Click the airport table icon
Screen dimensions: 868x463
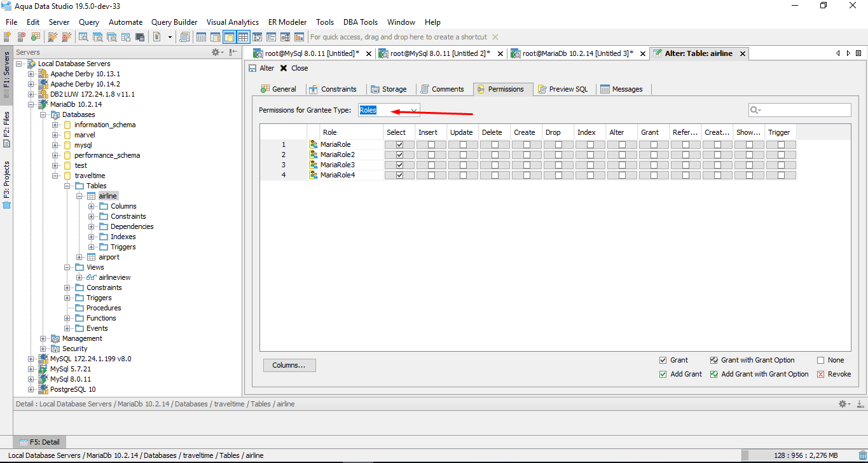(91, 257)
